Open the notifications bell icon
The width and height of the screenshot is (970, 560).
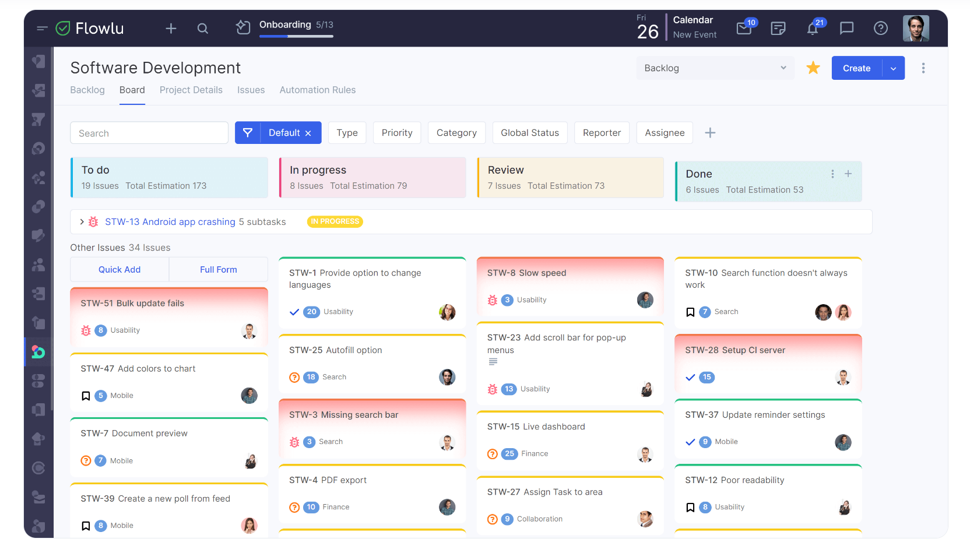[x=813, y=28]
